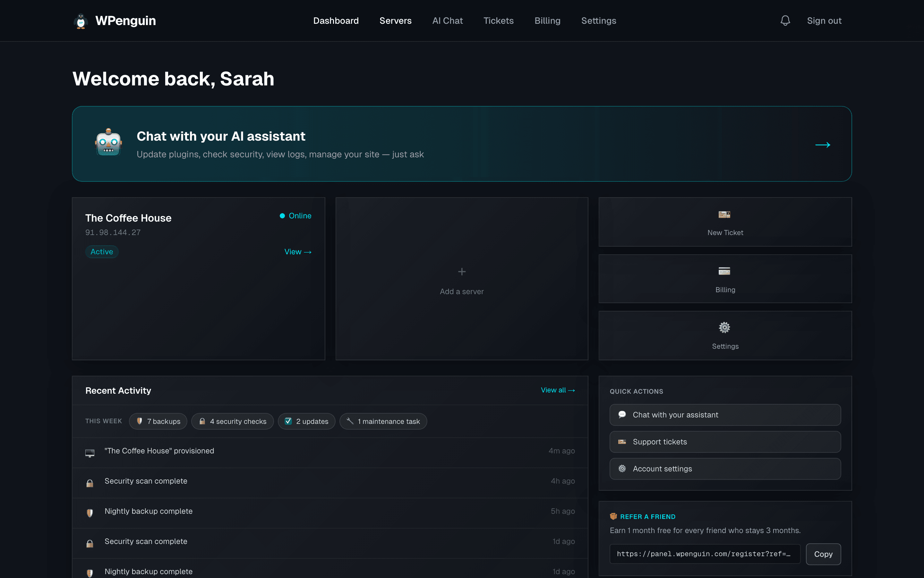Viewport: 924px width, 578px height.
Task: Click the monitor icon for provisioned entry
Action: [90, 453]
